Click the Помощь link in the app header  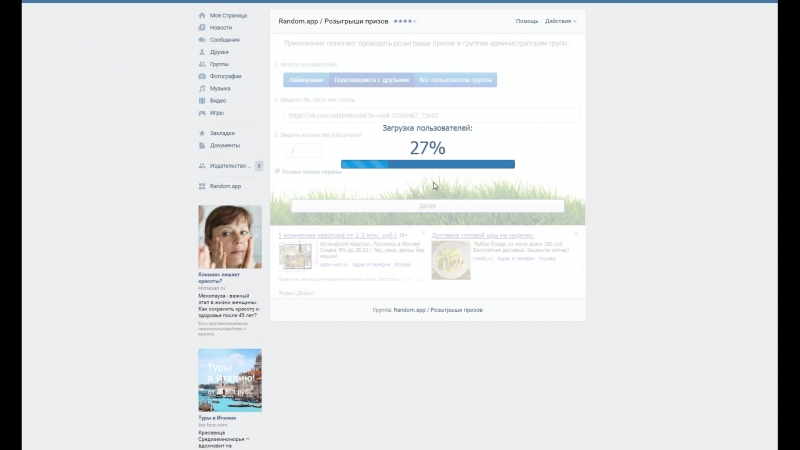point(527,21)
